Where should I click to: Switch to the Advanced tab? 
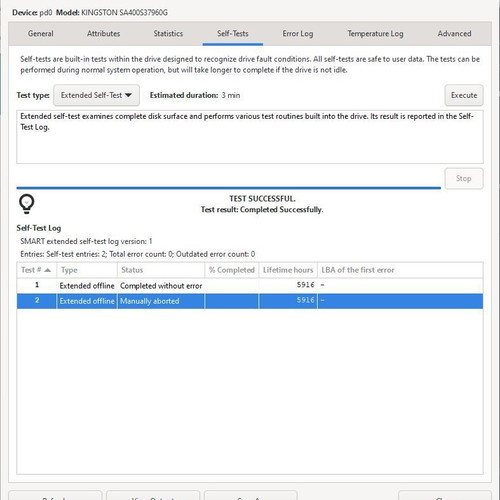tap(454, 34)
